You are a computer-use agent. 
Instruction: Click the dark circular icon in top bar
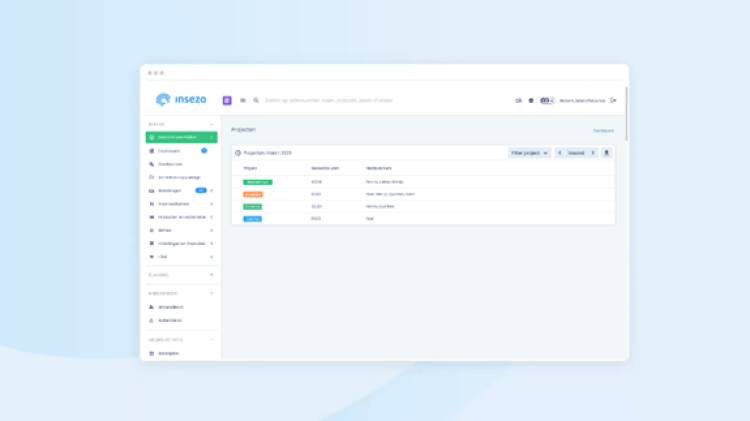point(531,100)
